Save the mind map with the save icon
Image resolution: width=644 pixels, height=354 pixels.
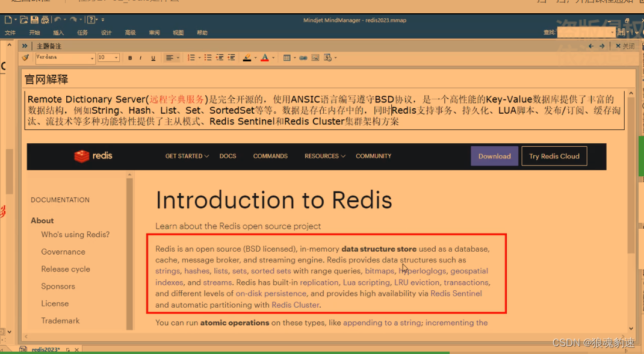tap(34, 19)
